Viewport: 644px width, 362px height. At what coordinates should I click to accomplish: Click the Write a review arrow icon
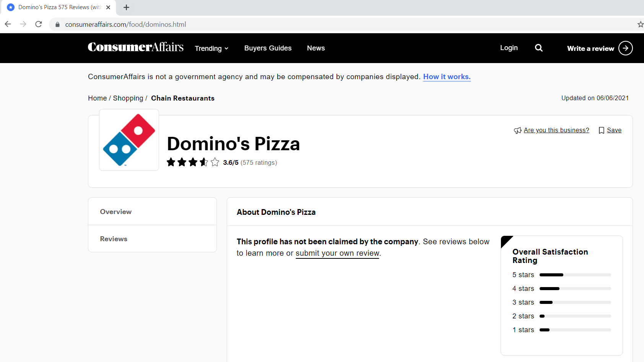point(625,48)
